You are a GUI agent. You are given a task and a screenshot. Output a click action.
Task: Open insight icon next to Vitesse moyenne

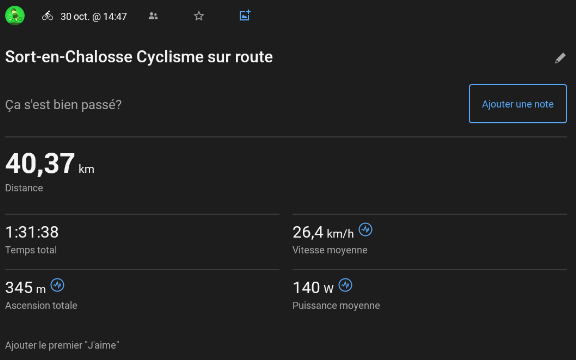[366, 230]
